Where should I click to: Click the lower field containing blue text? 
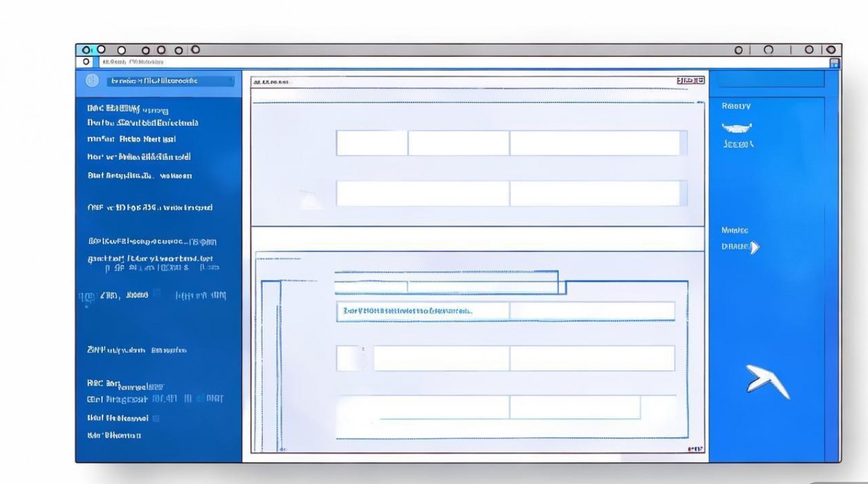pyautogui.click(x=423, y=310)
